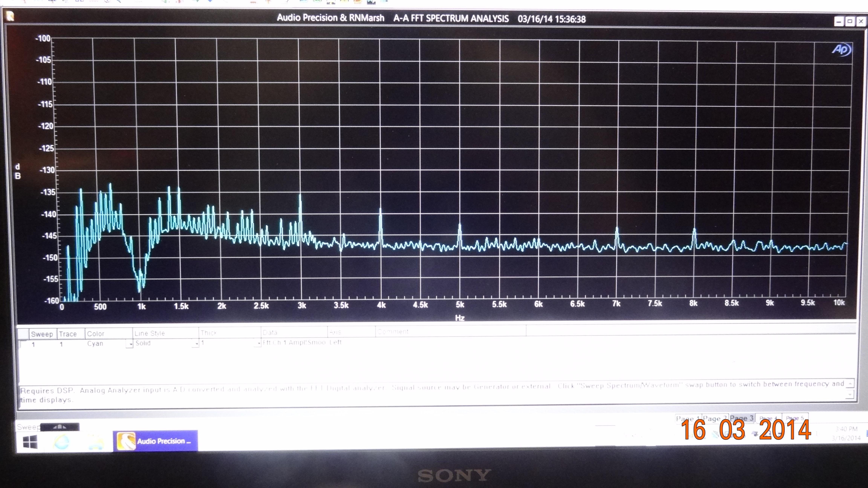Viewport: 868px width, 488px height.
Task: Switch to the Page 1 tab
Action: tap(688, 419)
